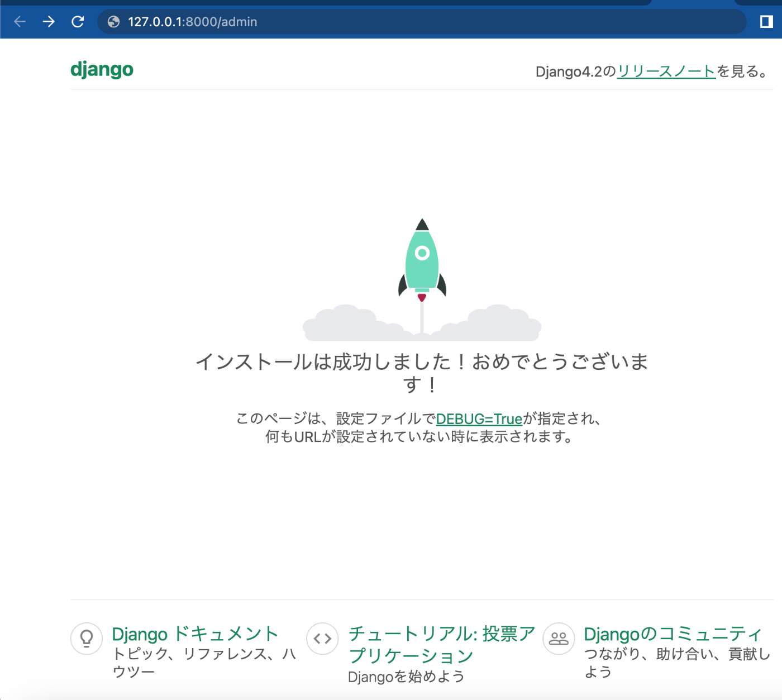The height and width of the screenshot is (700, 782).
Task: Open the side panel icon in toolbar
Action: pyautogui.click(x=766, y=22)
